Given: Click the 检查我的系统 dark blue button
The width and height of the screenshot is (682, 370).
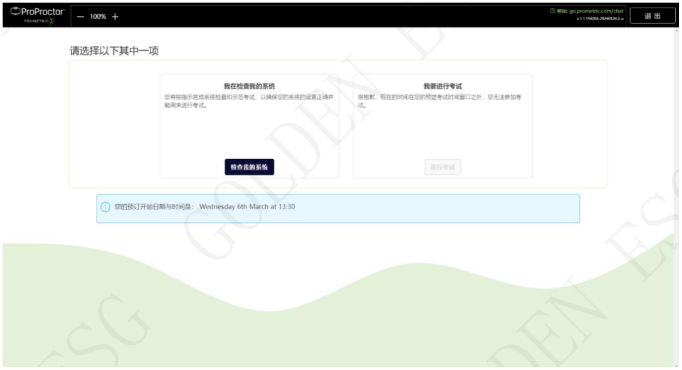Looking at the screenshot, I should tap(249, 167).
